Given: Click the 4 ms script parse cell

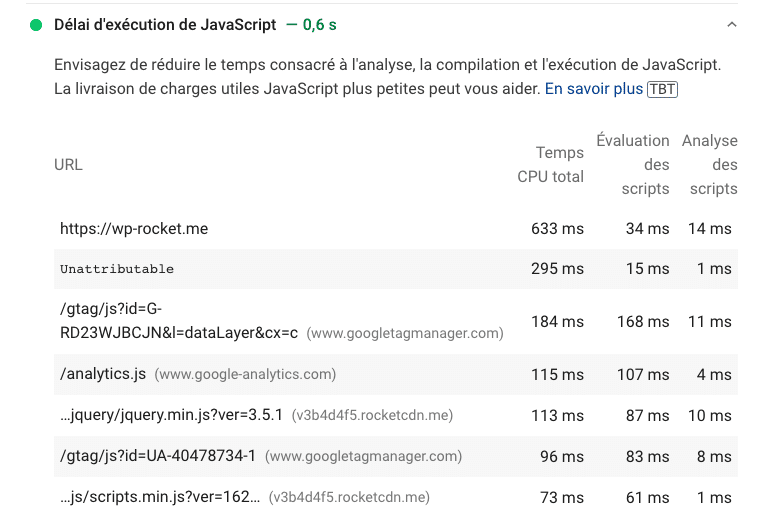Looking at the screenshot, I should [x=714, y=374].
